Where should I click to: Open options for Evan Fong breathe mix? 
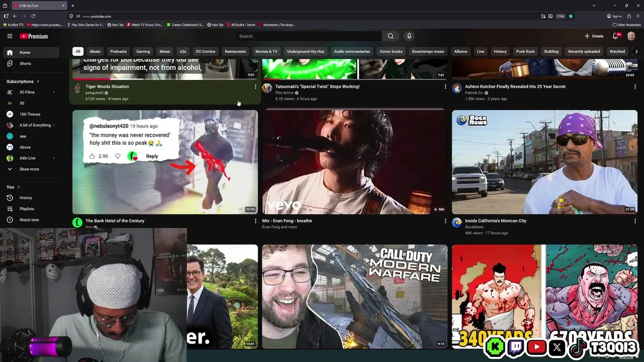[445, 221]
